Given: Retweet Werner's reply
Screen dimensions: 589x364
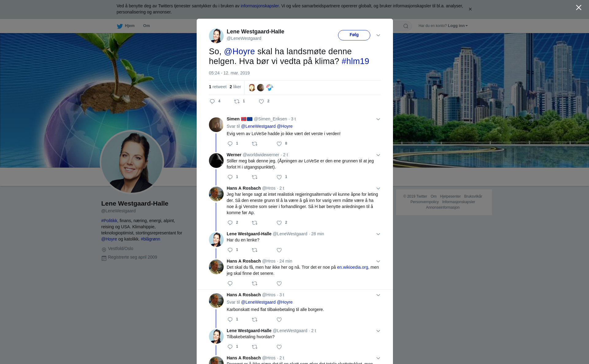Looking at the screenshot, I should (255, 177).
